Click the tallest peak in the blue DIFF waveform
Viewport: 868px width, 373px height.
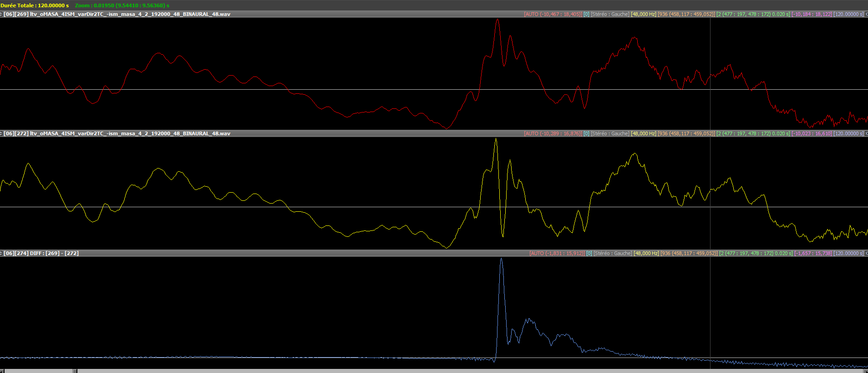501,260
